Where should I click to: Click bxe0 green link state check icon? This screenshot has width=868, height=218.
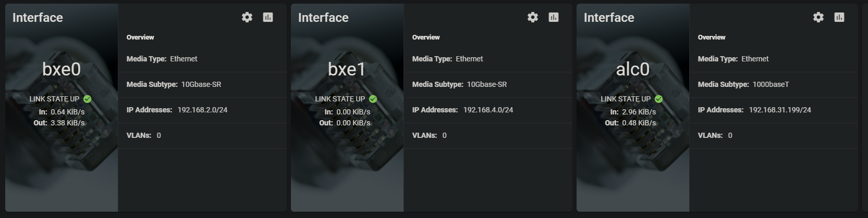point(88,99)
